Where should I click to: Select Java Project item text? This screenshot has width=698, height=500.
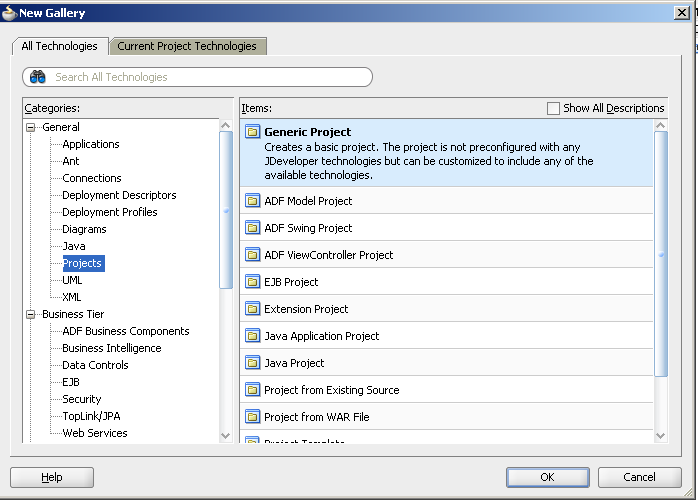tap(294, 363)
